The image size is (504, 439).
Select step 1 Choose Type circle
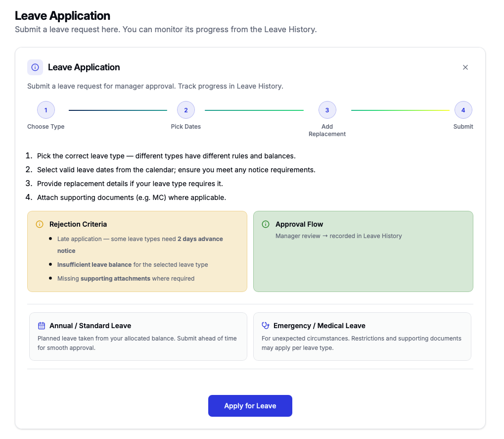[46, 110]
